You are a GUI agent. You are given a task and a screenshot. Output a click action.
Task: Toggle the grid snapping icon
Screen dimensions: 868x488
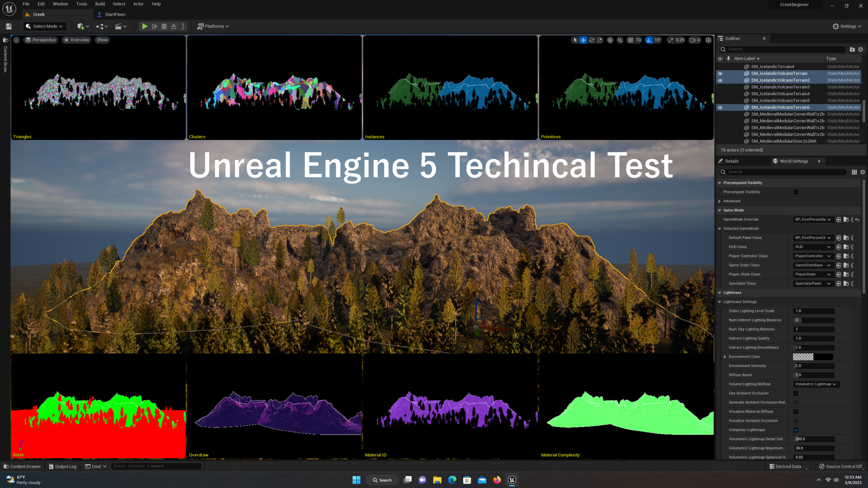[630, 40]
